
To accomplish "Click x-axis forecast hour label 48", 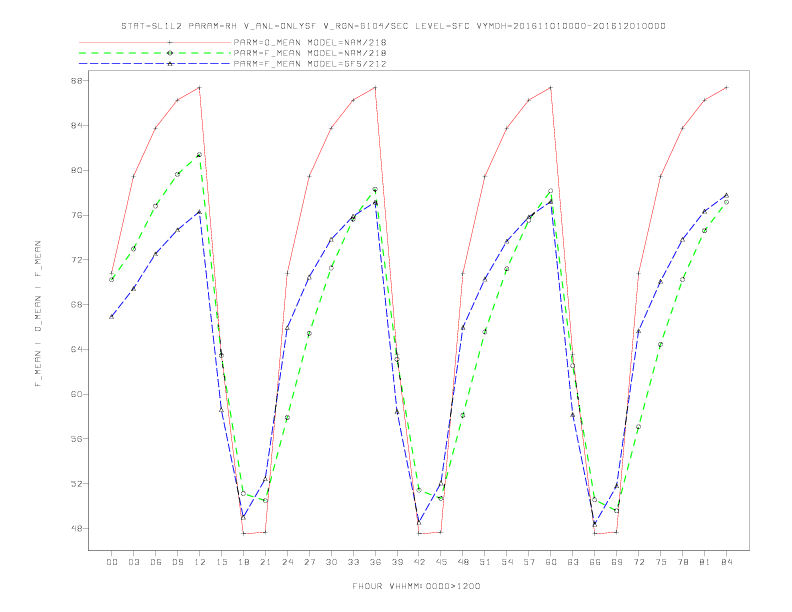I will click(x=463, y=562).
